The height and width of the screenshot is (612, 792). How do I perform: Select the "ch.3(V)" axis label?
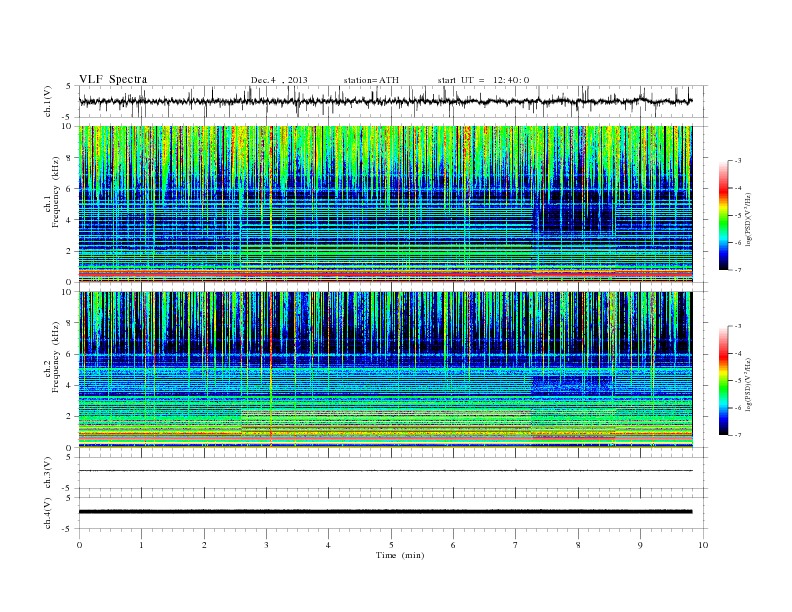[x=48, y=473]
